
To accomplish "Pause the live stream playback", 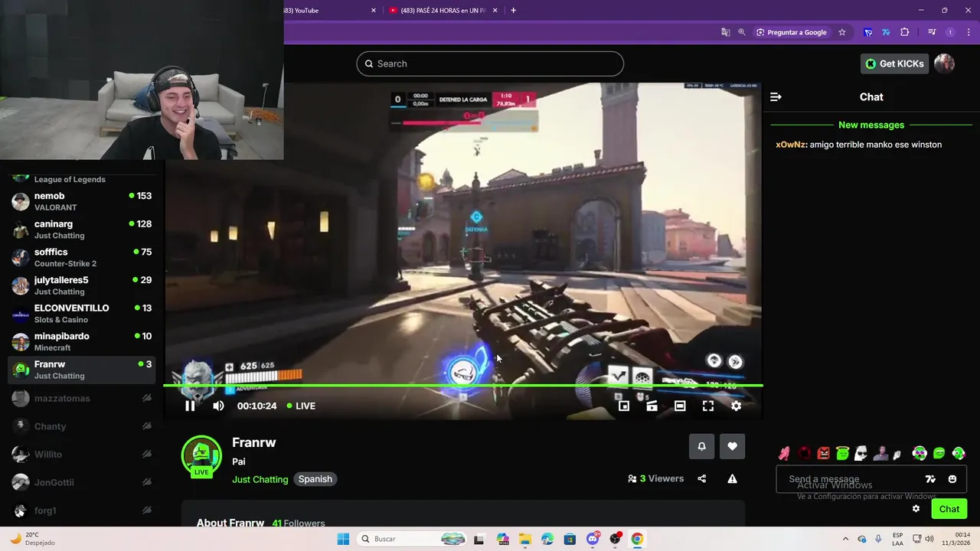I will point(190,406).
